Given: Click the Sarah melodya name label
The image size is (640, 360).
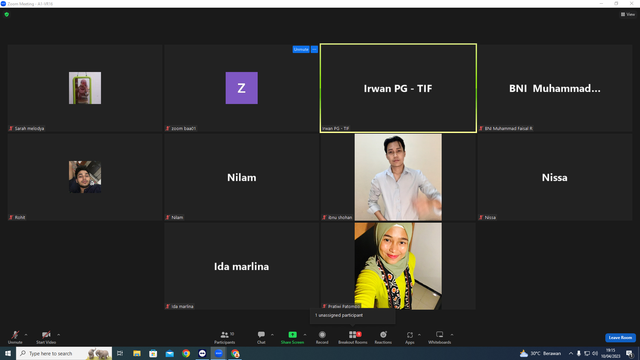Looking at the screenshot, I should [29, 128].
